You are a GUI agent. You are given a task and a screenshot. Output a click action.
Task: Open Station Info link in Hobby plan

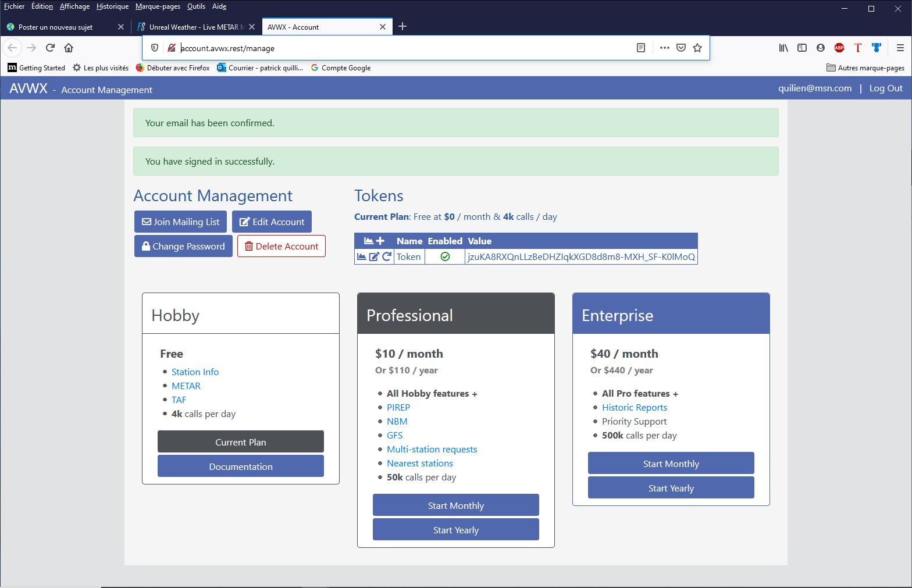[195, 372]
